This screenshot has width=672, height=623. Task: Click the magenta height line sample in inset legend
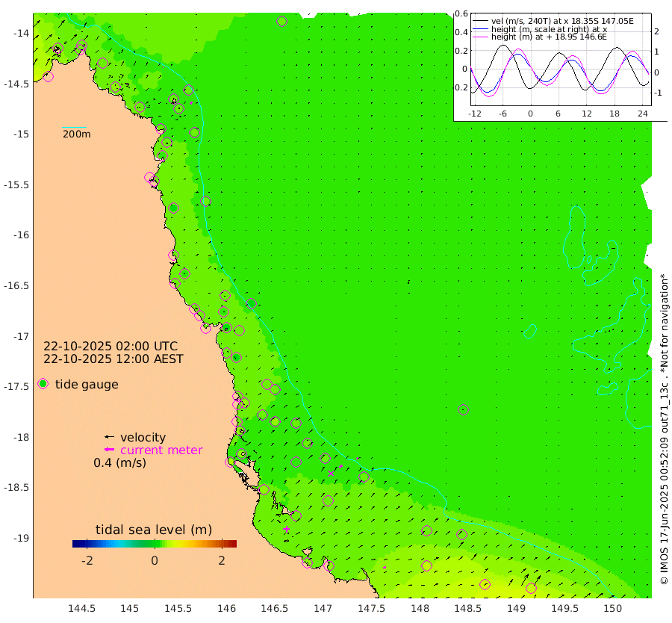pos(480,37)
